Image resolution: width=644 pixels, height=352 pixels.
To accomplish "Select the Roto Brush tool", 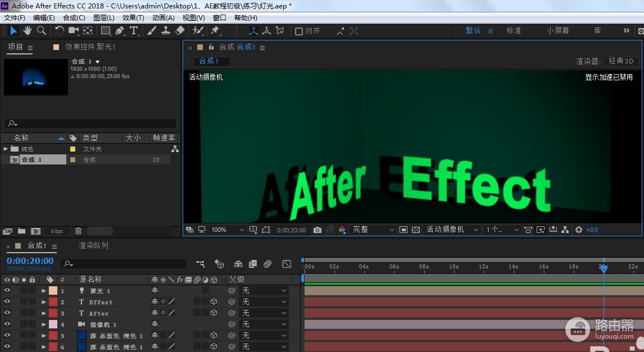I will (198, 31).
